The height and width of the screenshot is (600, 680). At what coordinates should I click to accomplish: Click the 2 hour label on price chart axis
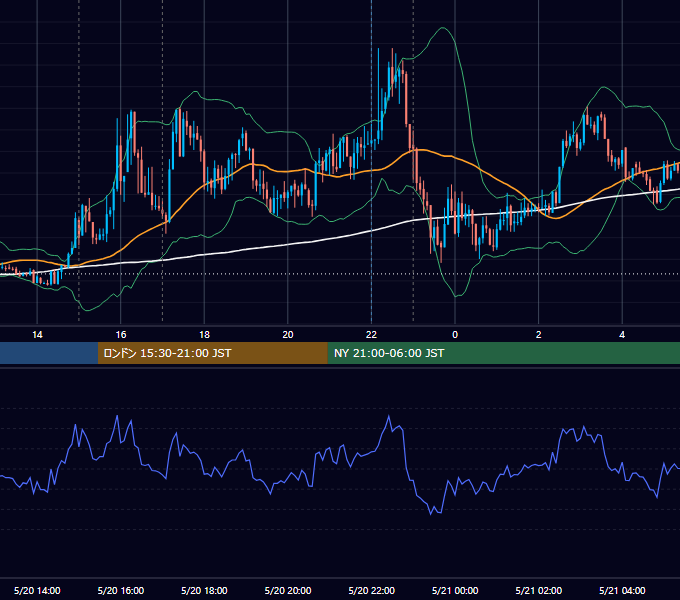point(539,335)
